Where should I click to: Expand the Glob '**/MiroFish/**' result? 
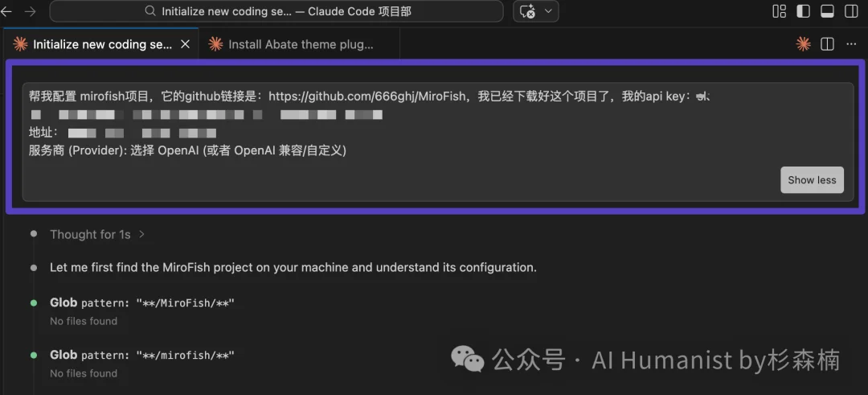pyautogui.click(x=141, y=302)
